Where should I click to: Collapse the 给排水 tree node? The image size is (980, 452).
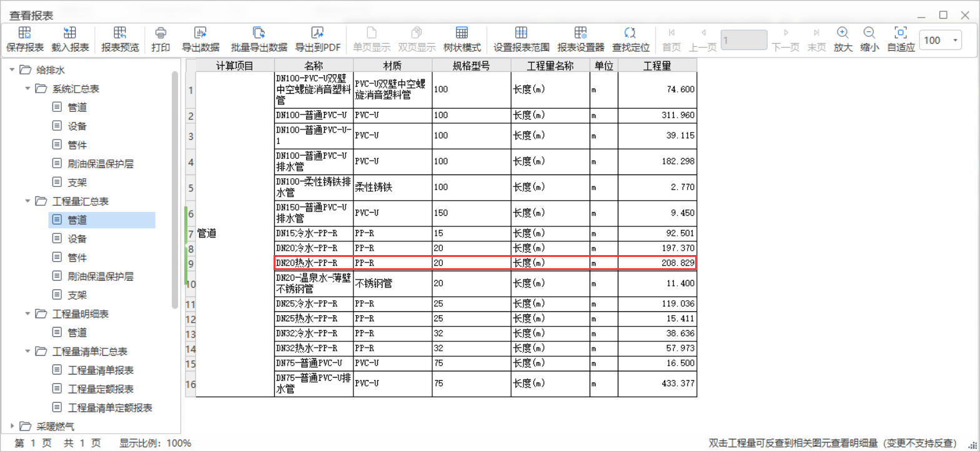click(12, 70)
